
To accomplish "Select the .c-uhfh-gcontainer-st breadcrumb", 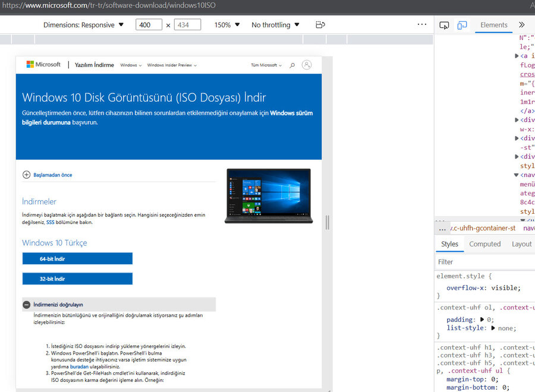I will (x=483, y=229).
